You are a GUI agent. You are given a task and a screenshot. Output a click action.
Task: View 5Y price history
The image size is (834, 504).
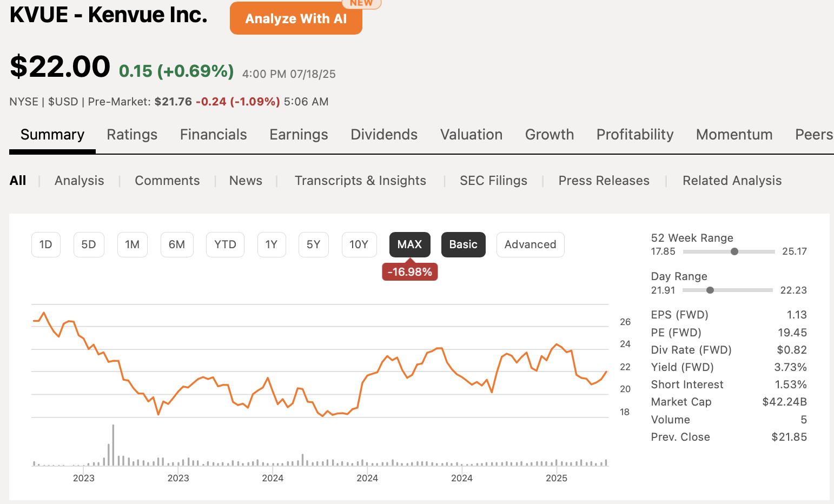click(x=313, y=244)
